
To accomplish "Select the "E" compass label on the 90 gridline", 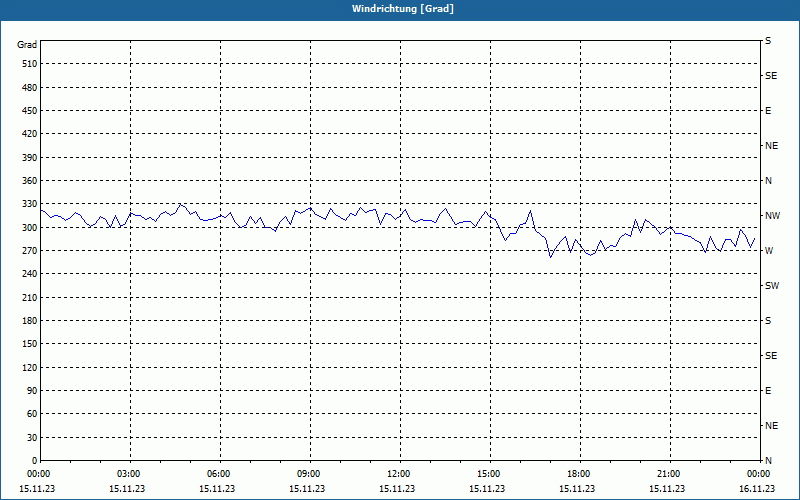I will [x=768, y=391].
